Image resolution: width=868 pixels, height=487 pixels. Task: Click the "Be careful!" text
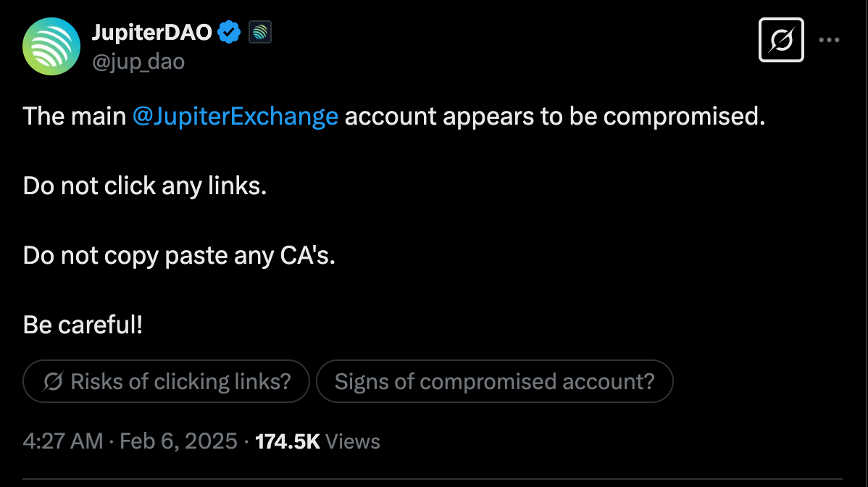coord(83,325)
